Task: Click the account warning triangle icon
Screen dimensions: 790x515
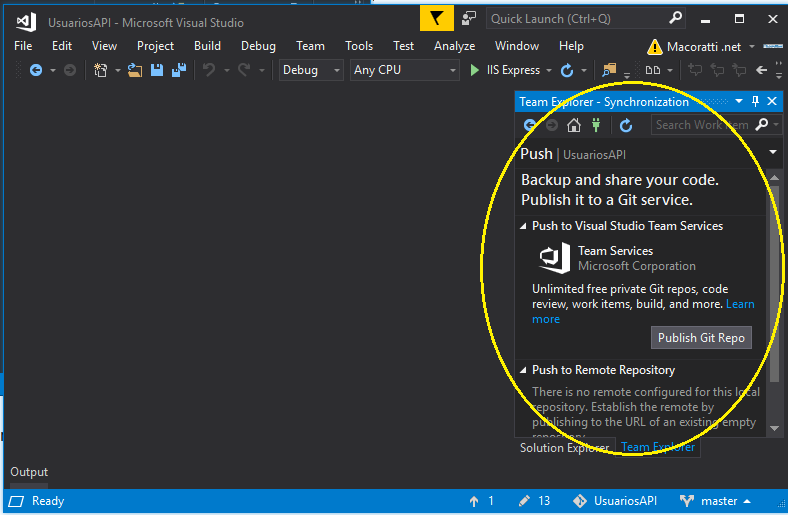Action: (x=654, y=47)
